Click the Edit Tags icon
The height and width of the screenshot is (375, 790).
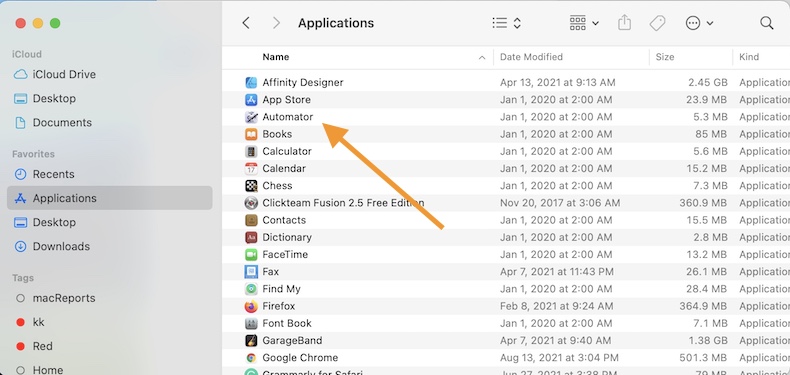click(x=657, y=23)
